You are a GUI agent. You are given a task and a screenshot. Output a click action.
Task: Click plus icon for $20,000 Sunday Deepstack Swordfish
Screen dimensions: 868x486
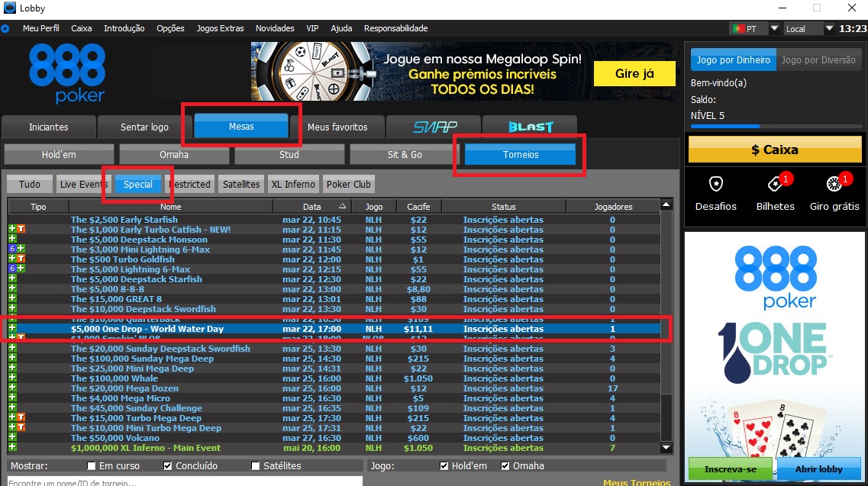click(x=12, y=348)
